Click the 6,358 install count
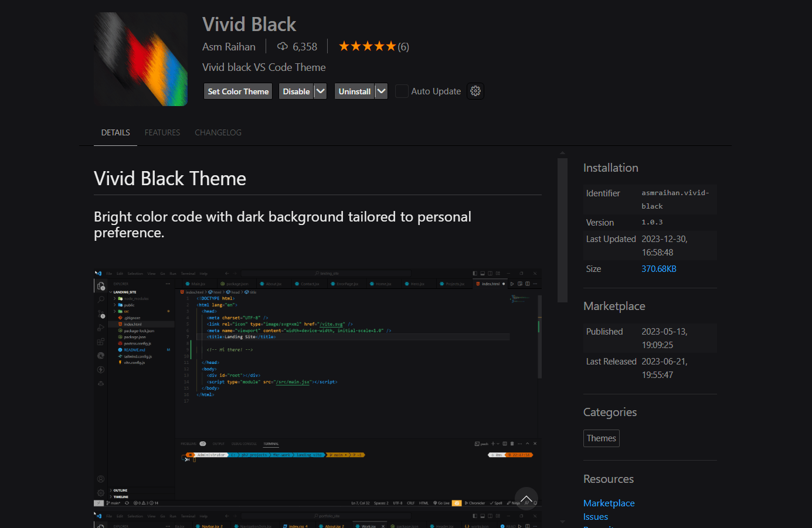 [305, 47]
